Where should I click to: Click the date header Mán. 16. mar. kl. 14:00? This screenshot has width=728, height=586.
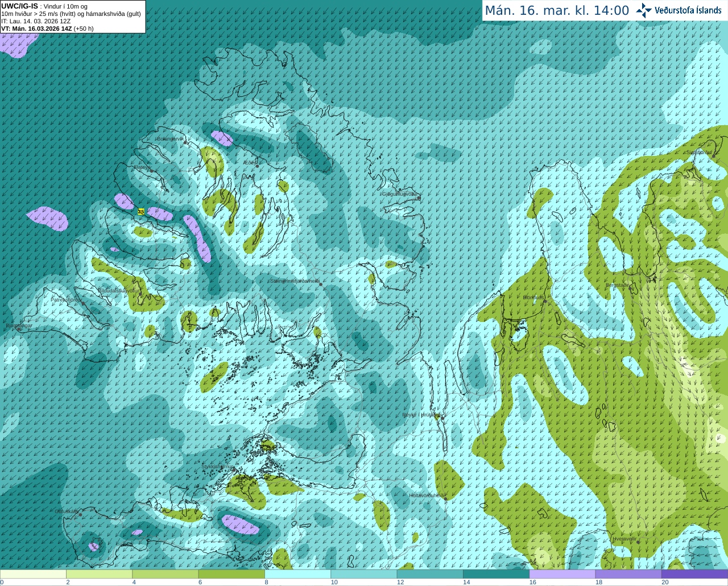pyautogui.click(x=557, y=10)
